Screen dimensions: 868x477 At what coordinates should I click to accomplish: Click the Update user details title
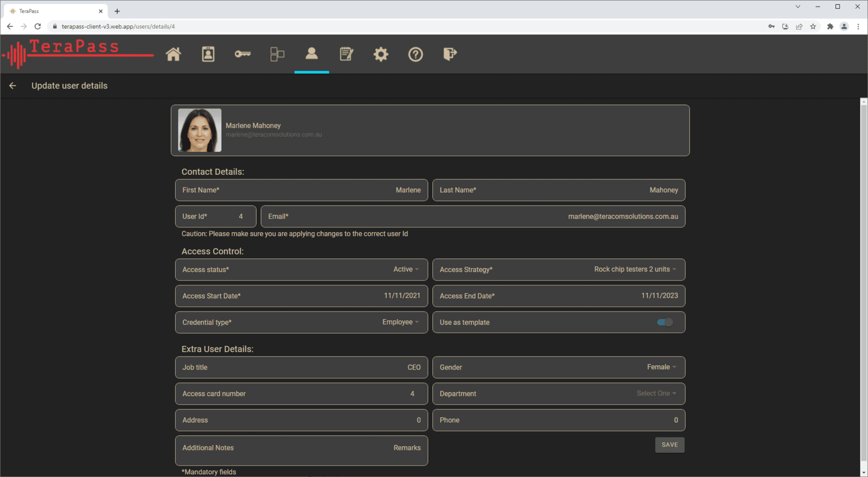[x=69, y=86]
